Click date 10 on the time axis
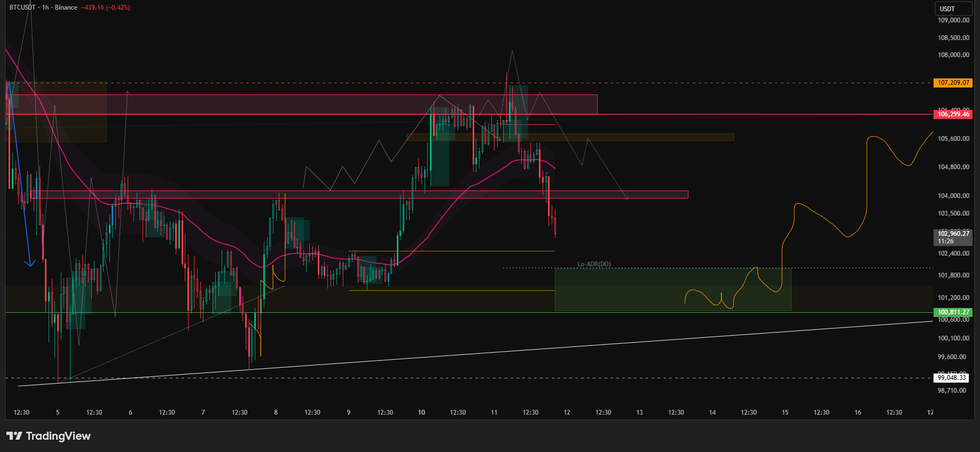This screenshot has width=980, height=452. point(421,413)
